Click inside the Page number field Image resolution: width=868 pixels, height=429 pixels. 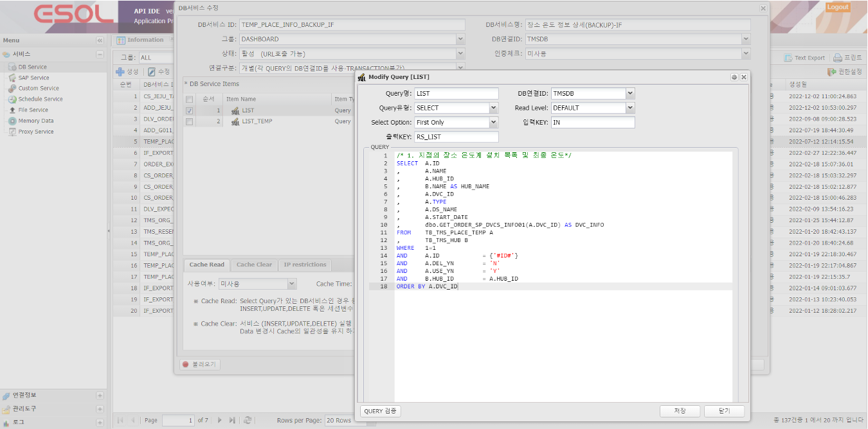[x=178, y=420]
